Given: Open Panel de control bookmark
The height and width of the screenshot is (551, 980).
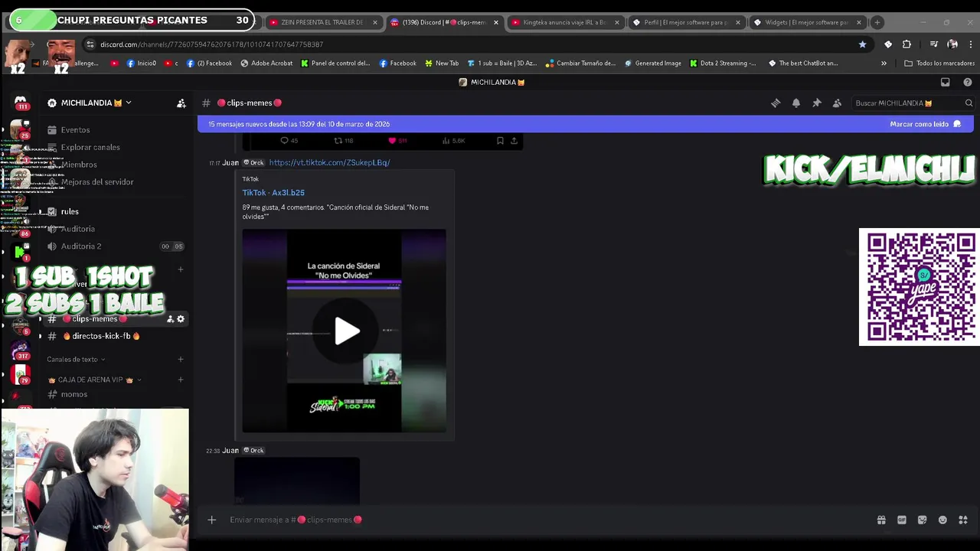Looking at the screenshot, I should pyautogui.click(x=336, y=64).
